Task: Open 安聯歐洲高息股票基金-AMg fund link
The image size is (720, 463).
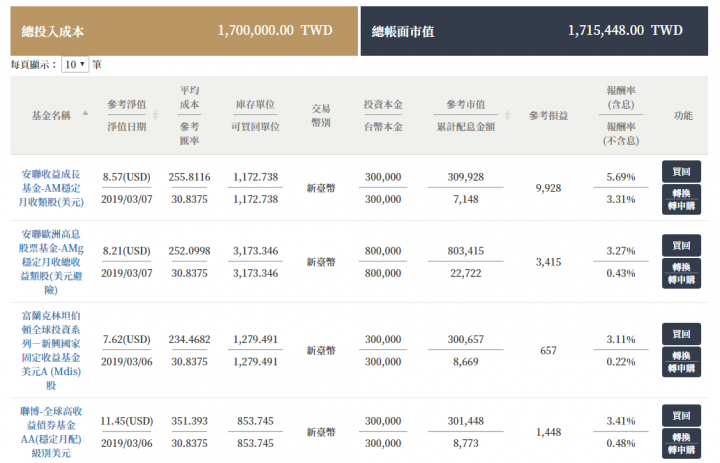Action: (x=51, y=262)
